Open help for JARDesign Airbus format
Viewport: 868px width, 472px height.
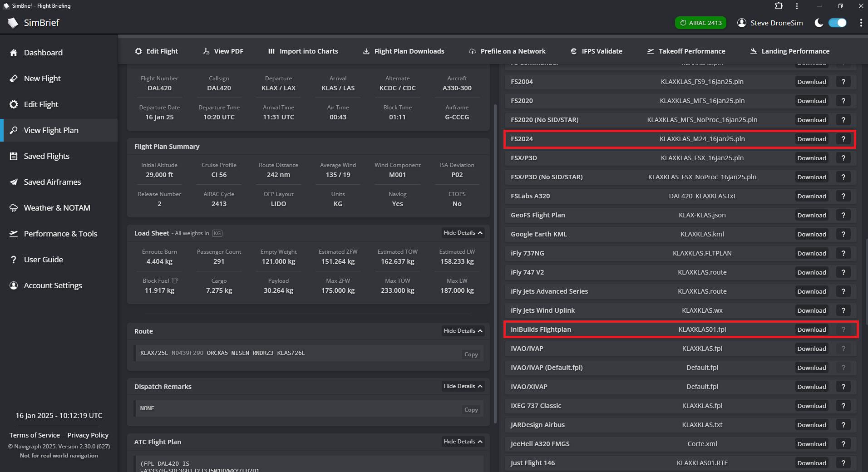click(x=843, y=425)
